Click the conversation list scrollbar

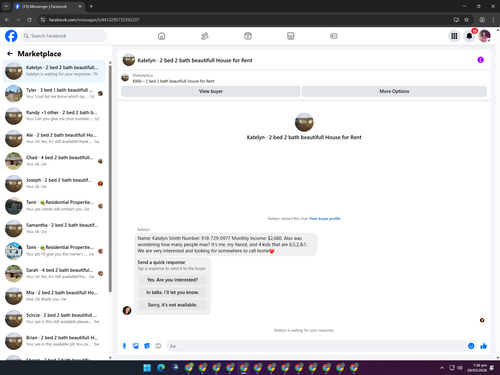pyautogui.click(x=110, y=178)
